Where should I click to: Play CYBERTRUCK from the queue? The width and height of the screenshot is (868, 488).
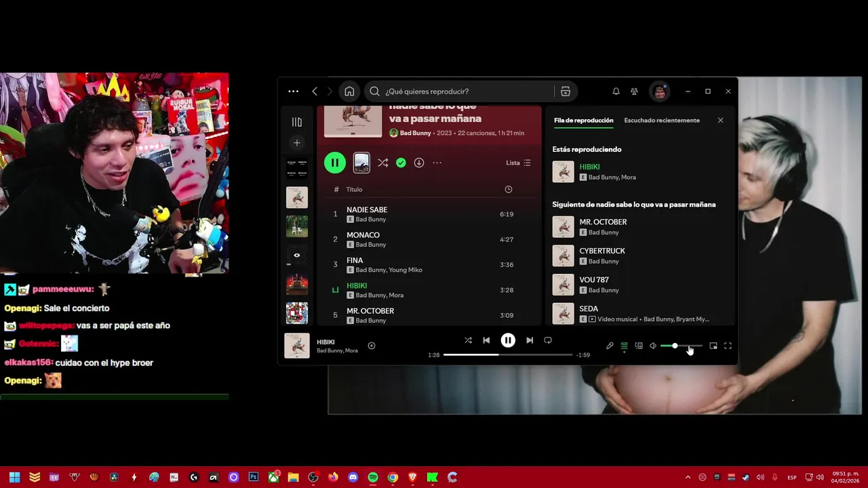click(x=639, y=256)
